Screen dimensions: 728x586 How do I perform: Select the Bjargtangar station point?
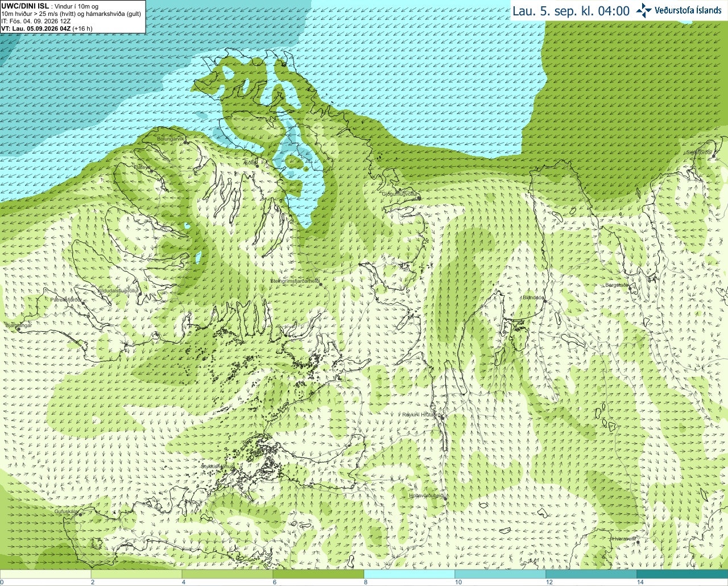(x=18, y=329)
